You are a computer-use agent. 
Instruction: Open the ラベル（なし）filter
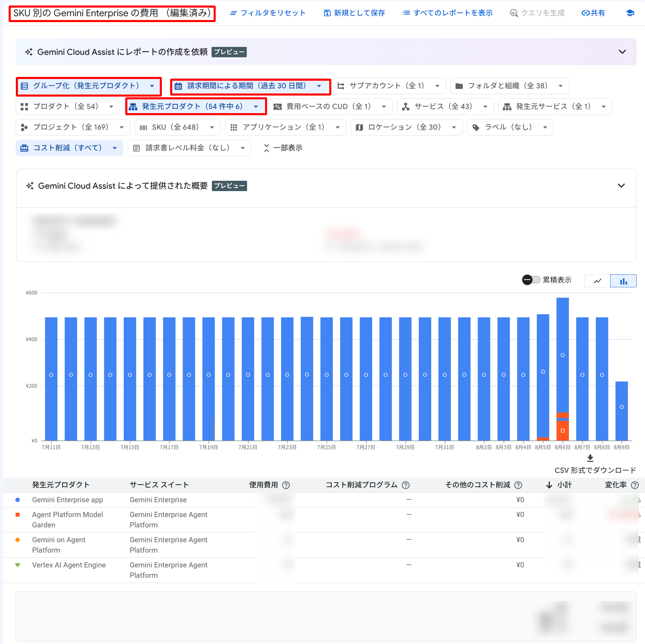pyautogui.click(x=510, y=127)
